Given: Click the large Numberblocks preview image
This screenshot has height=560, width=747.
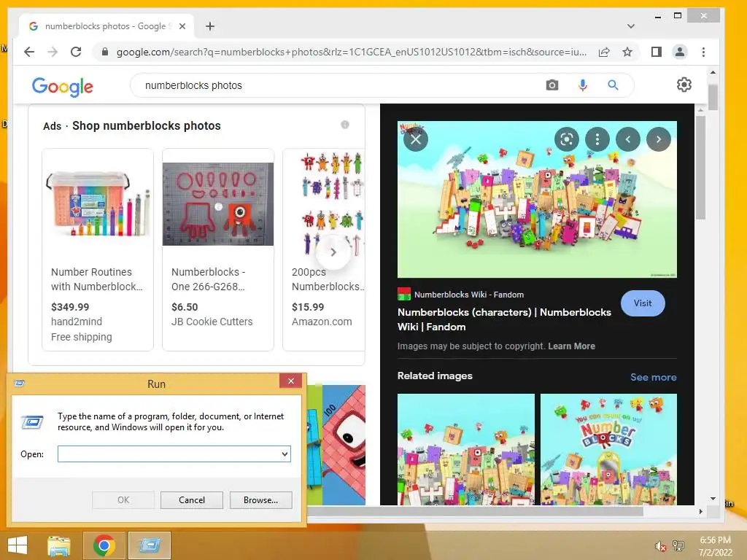Looking at the screenshot, I should (x=537, y=199).
